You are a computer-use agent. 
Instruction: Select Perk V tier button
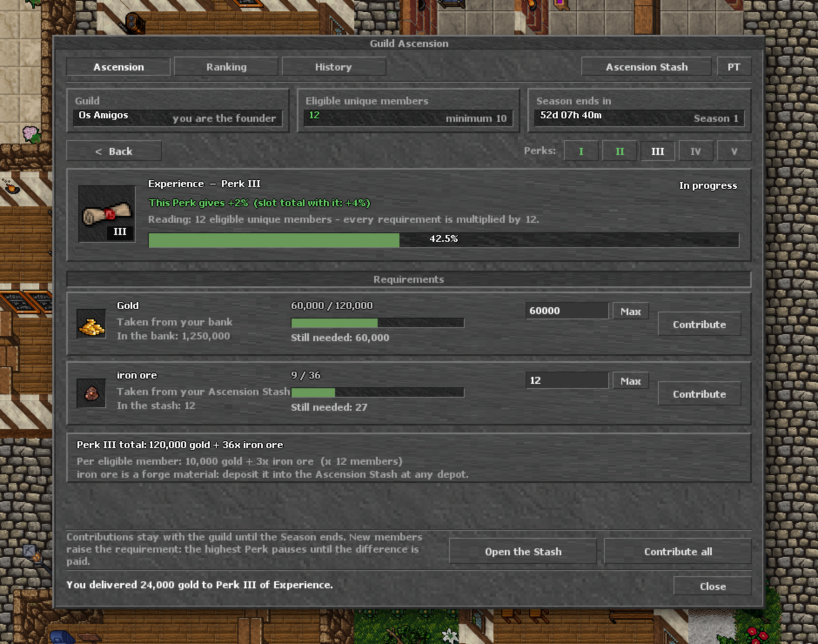(734, 151)
